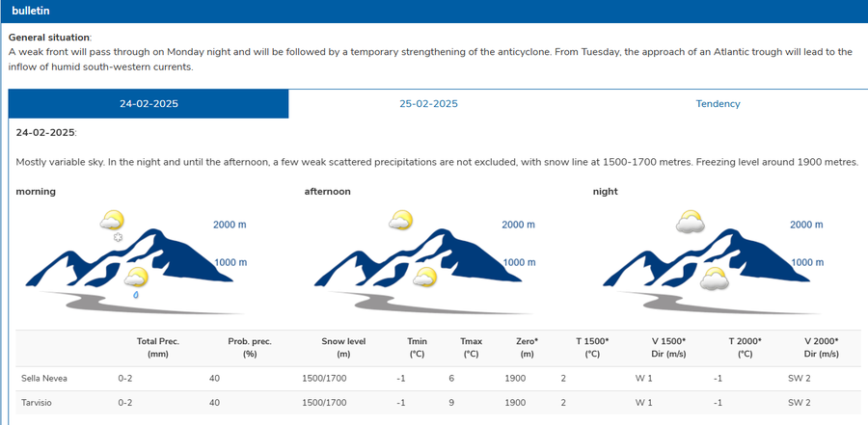Click the T 2000* column header
This screenshot has height=425, width=868.
click(745, 348)
